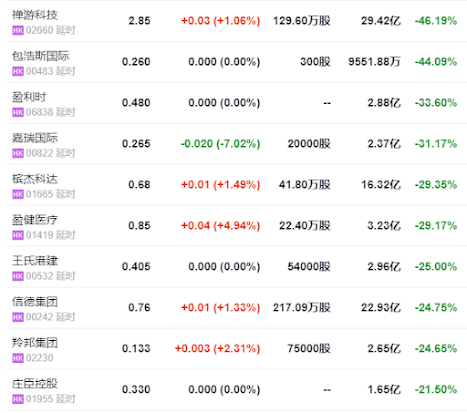Click the HK badge next to 00822

[x=18, y=153]
